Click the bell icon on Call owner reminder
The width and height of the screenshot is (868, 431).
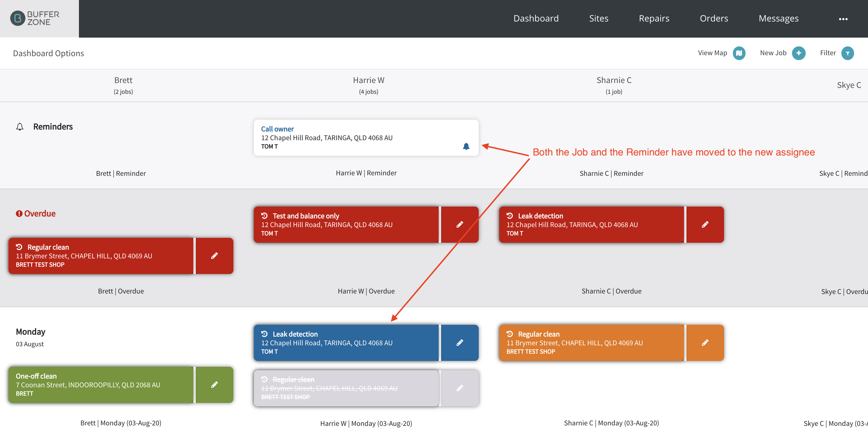(466, 147)
